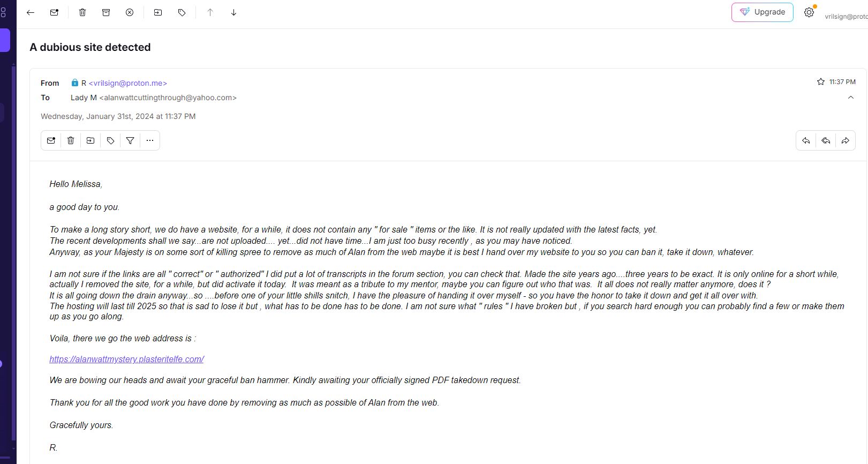Open settings gear
The image size is (868, 464).
pos(809,12)
